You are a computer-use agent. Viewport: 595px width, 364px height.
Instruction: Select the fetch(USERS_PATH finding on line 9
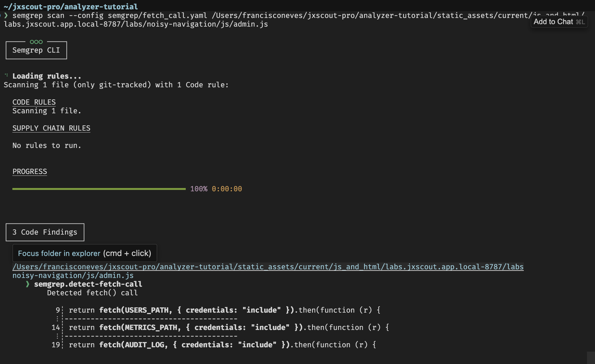224,310
